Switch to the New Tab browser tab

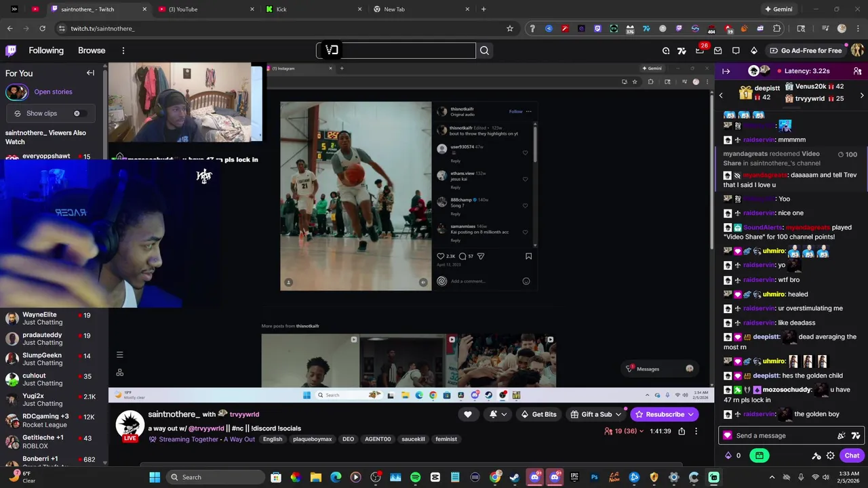pos(422,9)
